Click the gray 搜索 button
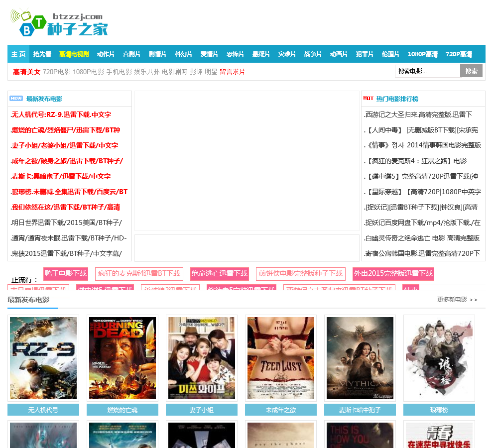Viewport: 493px width, 448px height. (471, 71)
